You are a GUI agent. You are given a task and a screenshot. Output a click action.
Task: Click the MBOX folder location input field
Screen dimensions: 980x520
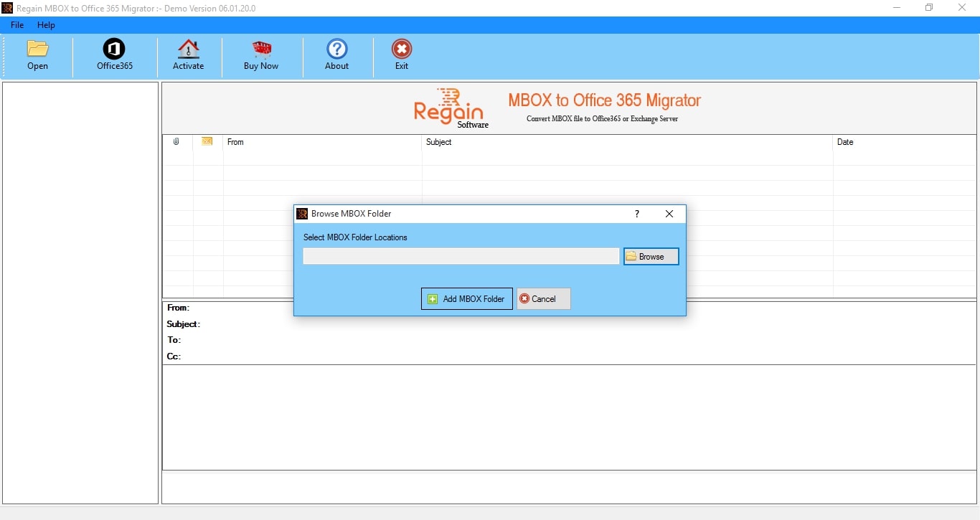(461, 256)
